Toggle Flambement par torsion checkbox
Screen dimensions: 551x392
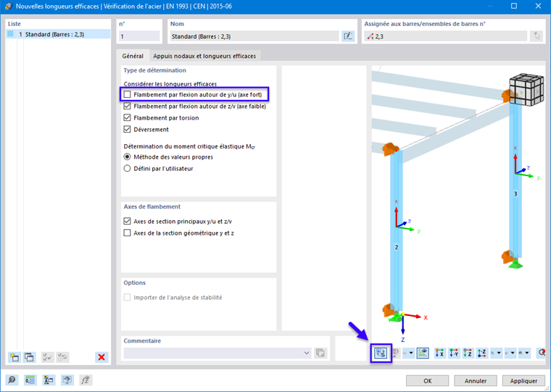pos(127,117)
